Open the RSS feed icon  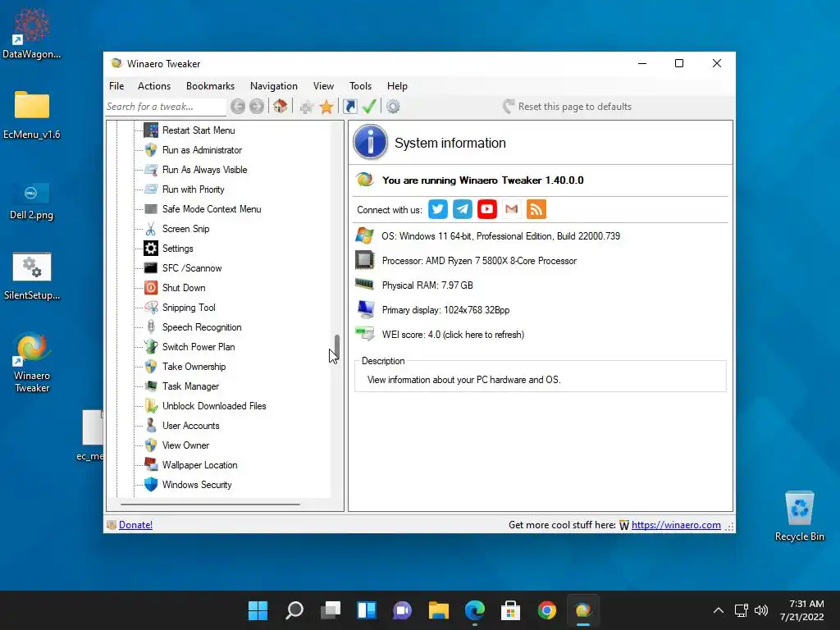(536, 209)
